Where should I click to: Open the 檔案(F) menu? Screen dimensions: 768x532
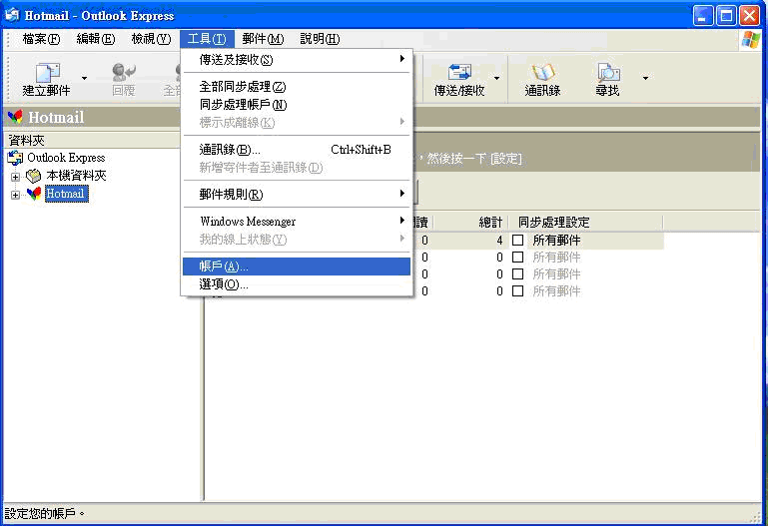pos(41,39)
